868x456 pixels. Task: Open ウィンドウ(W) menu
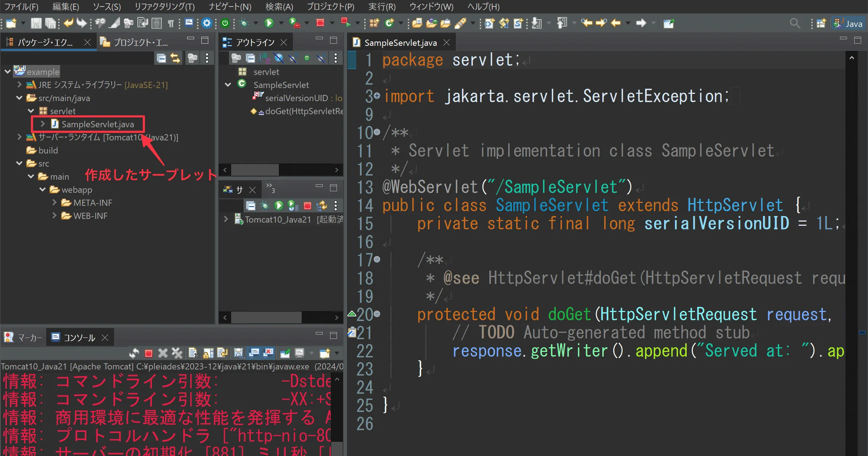point(431,7)
